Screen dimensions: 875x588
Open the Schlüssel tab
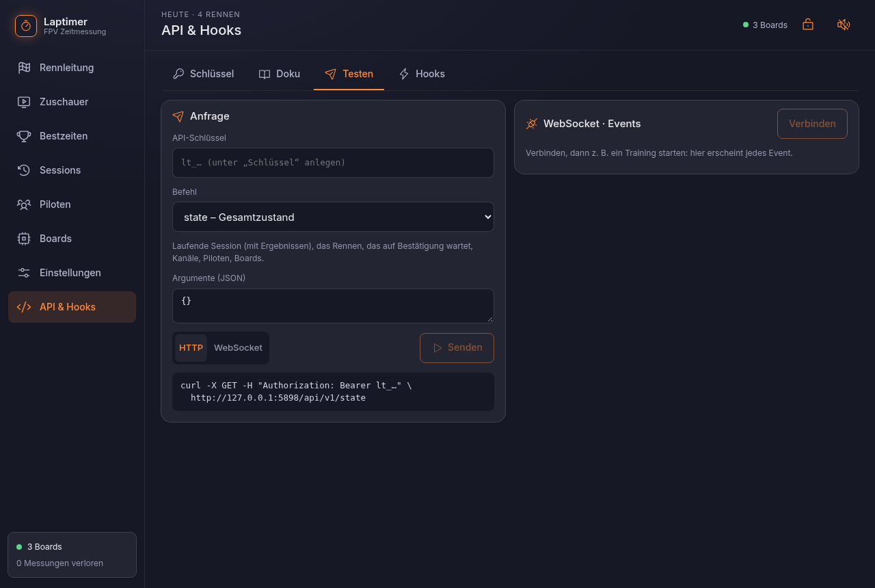203,74
